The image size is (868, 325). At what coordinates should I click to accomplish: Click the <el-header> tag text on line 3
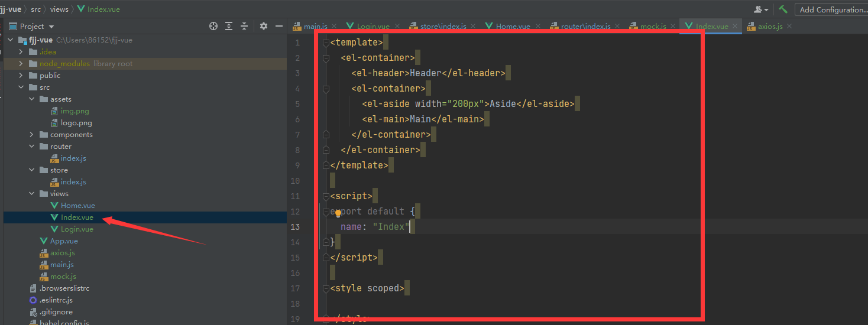pos(380,73)
